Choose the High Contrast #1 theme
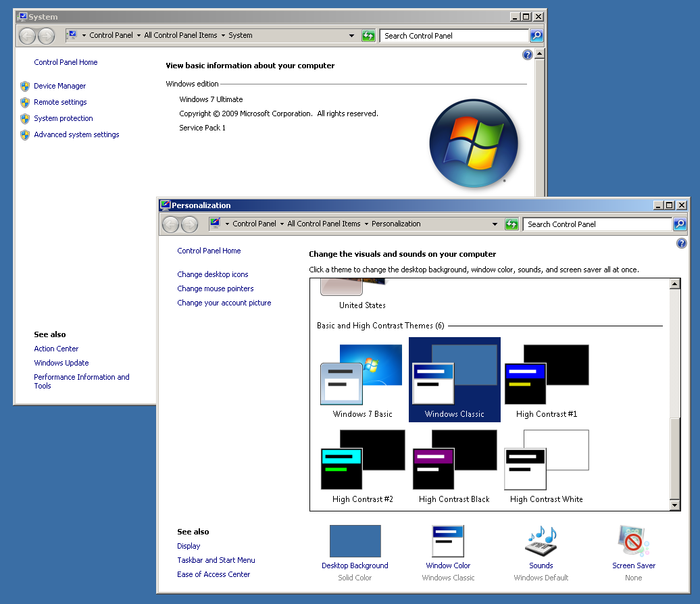The height and width of the screenshot is (604, 700). tap(546, 381)
